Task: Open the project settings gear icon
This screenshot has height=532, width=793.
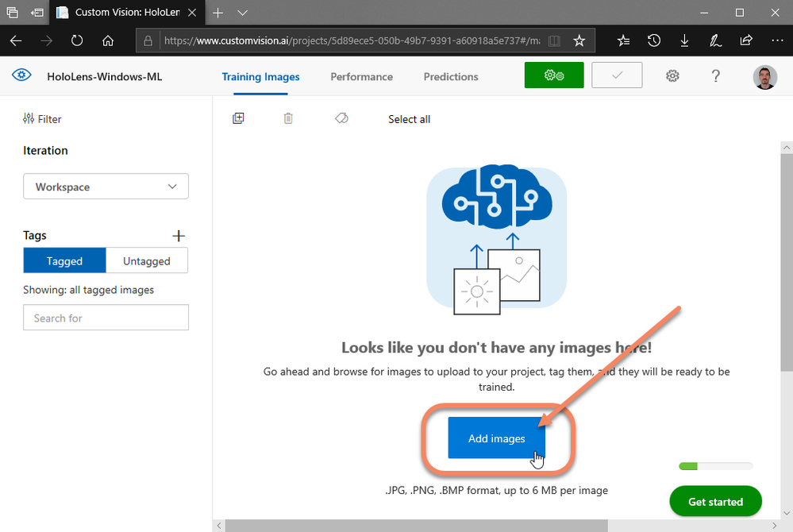Action: click(672, 76)
